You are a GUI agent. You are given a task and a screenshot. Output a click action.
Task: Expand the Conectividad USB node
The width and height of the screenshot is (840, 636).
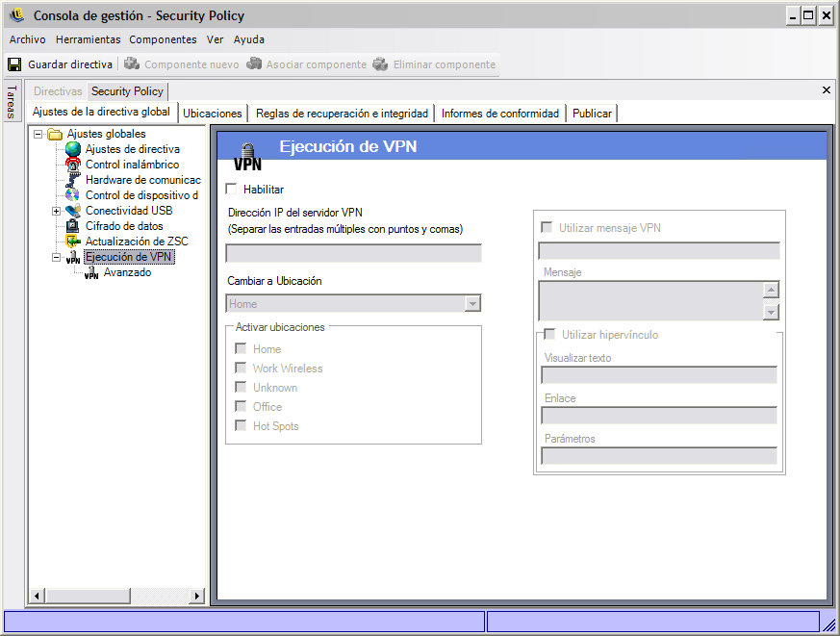point(56,211)
